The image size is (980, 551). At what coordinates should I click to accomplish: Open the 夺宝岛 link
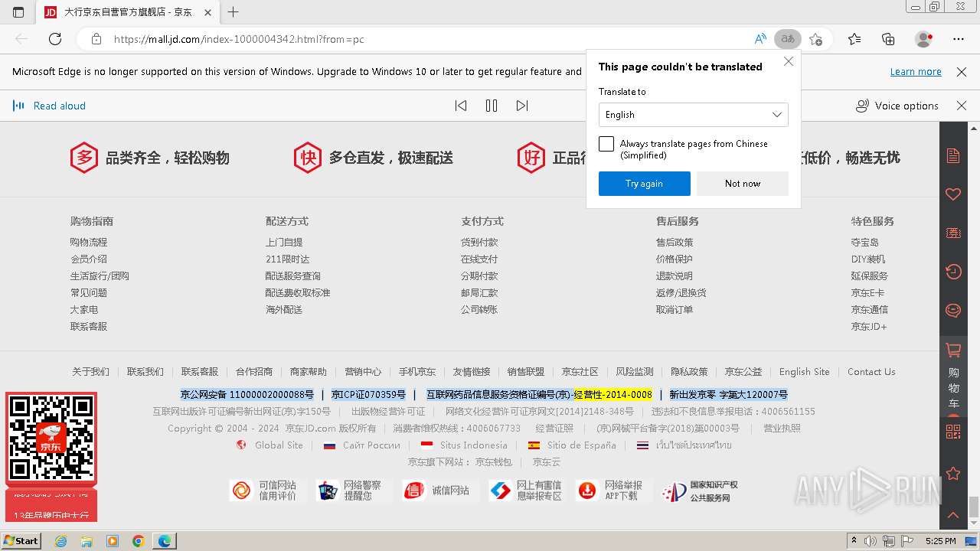(865, 242)
